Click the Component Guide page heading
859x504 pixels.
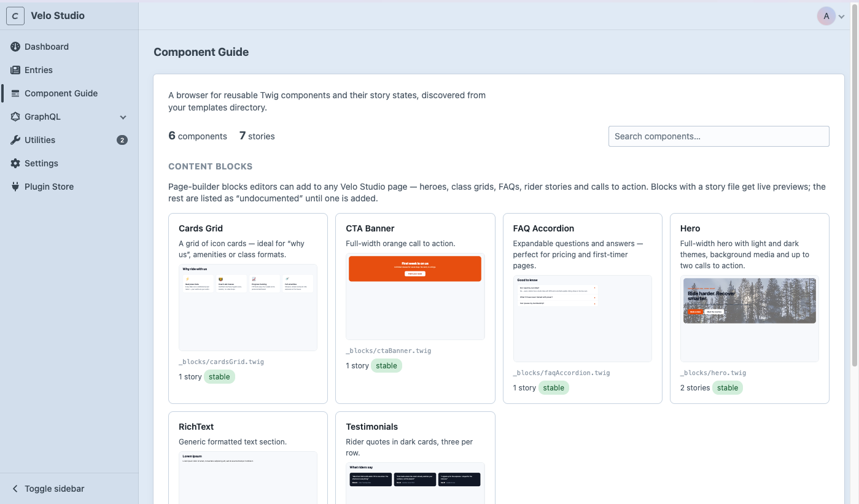(201, 52)
